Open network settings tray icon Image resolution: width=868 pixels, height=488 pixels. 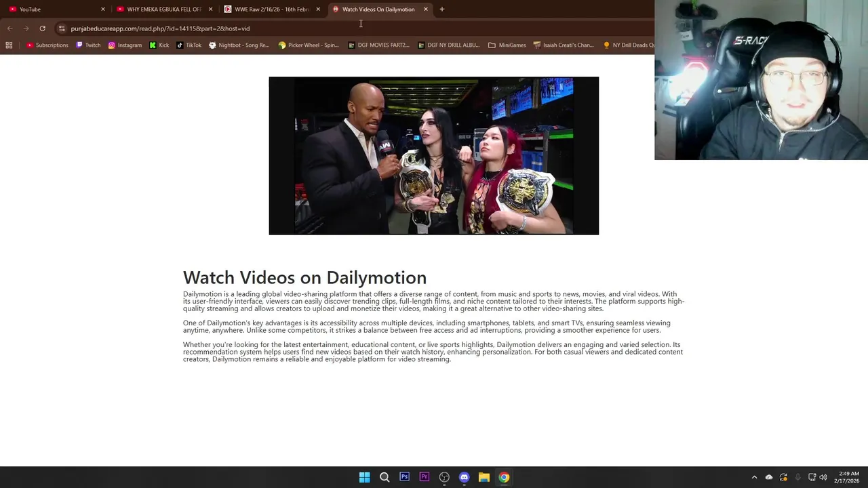tap(812, 477)
